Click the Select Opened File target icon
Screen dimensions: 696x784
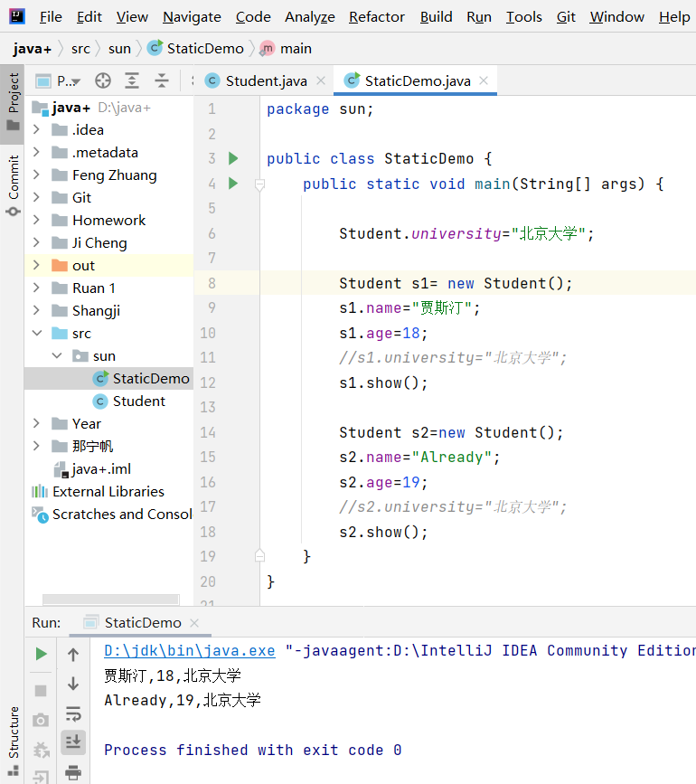(x=103, y=80)
